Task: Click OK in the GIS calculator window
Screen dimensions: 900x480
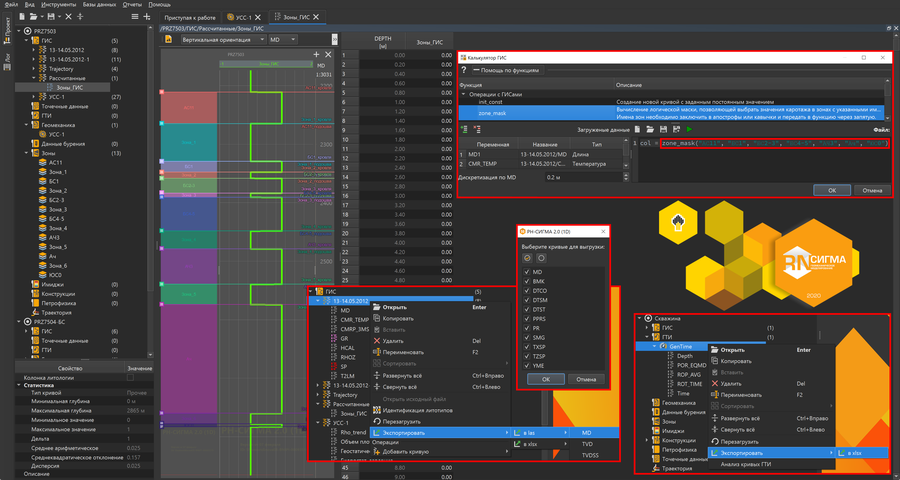Action: (830, 190)
